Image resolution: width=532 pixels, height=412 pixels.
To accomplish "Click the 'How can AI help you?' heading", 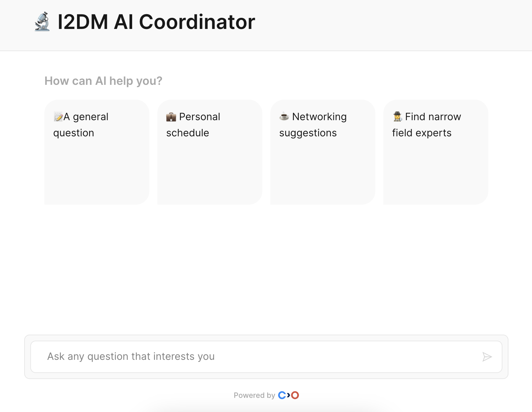I will (103, 81).
